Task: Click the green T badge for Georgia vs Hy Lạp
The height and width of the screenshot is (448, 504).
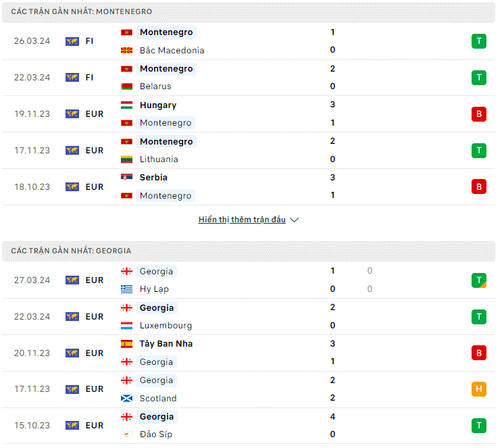Action: point(478,280)
